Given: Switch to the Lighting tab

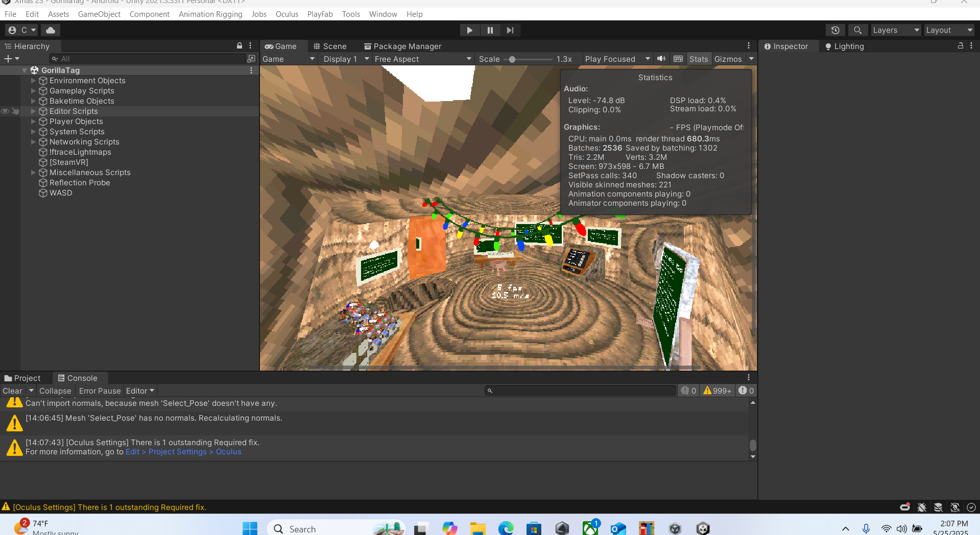Looking at the screenshot, I should point(845,46).
